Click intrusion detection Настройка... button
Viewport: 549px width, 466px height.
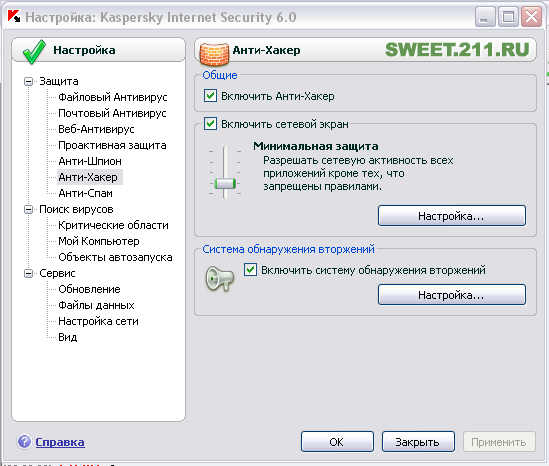pos(452,295)
